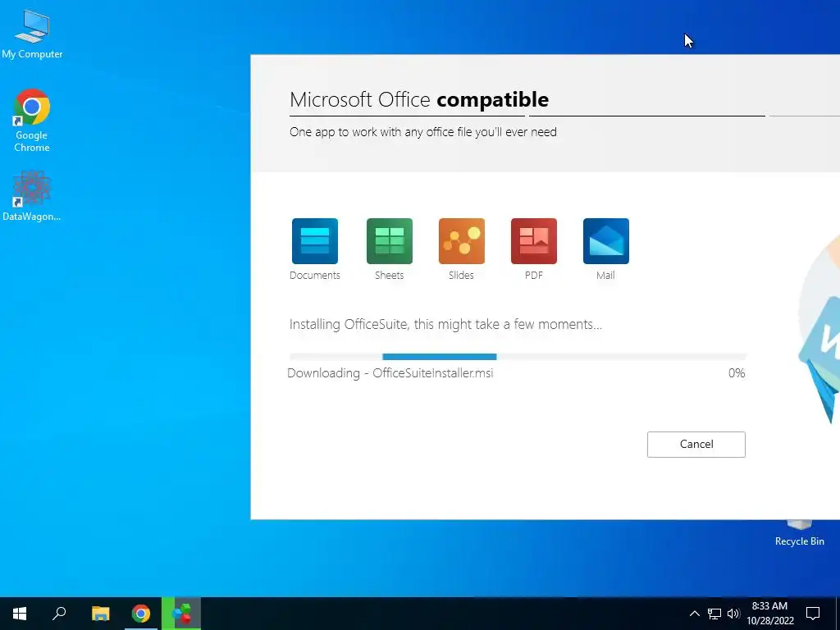
Task: Show hidden system tray icons
Action: pyautogui.click(x=694, y=614)
